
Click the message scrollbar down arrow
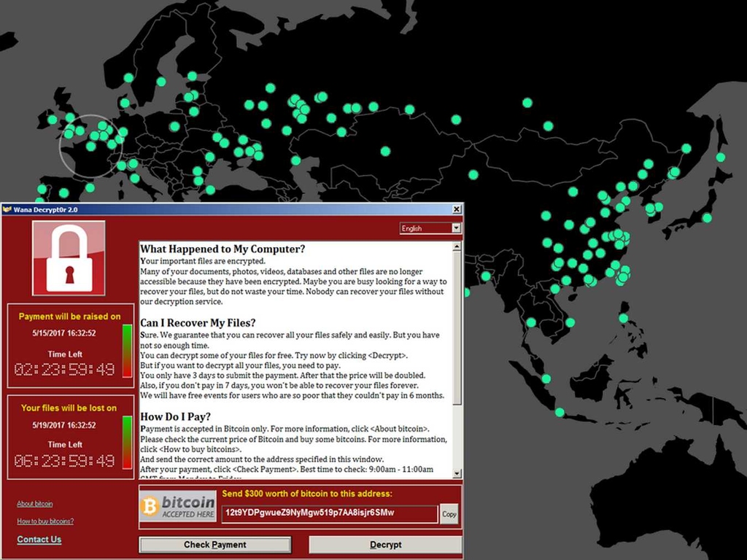pos(457,474)
